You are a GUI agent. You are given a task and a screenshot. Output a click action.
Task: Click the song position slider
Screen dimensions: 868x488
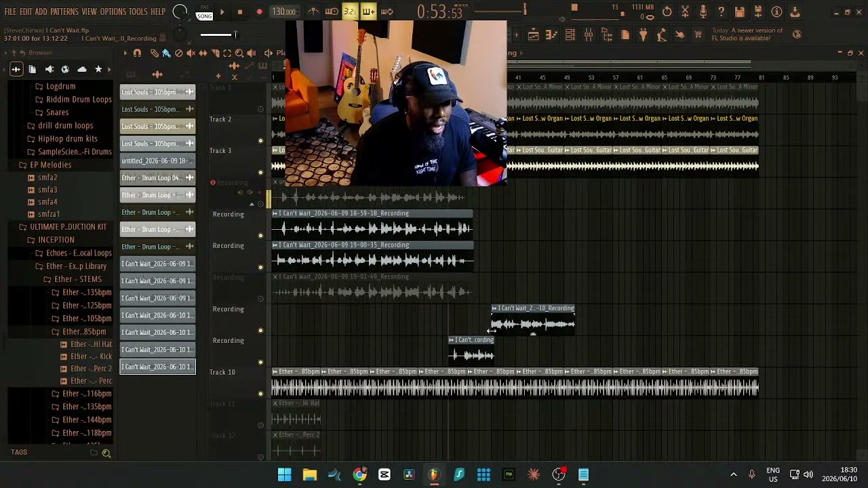pyautogui.click(x=218, y=35)
